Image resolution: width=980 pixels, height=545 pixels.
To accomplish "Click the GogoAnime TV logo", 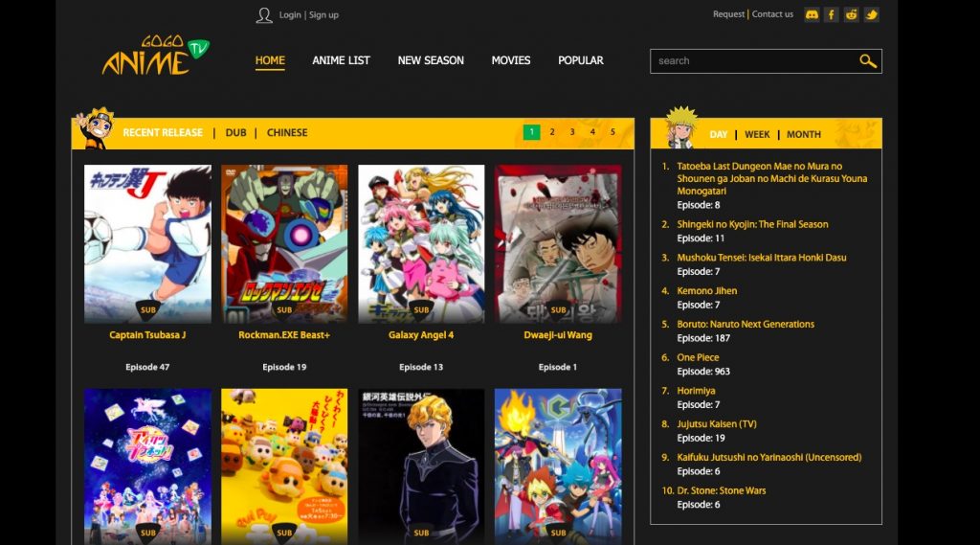I will (156, 55).
